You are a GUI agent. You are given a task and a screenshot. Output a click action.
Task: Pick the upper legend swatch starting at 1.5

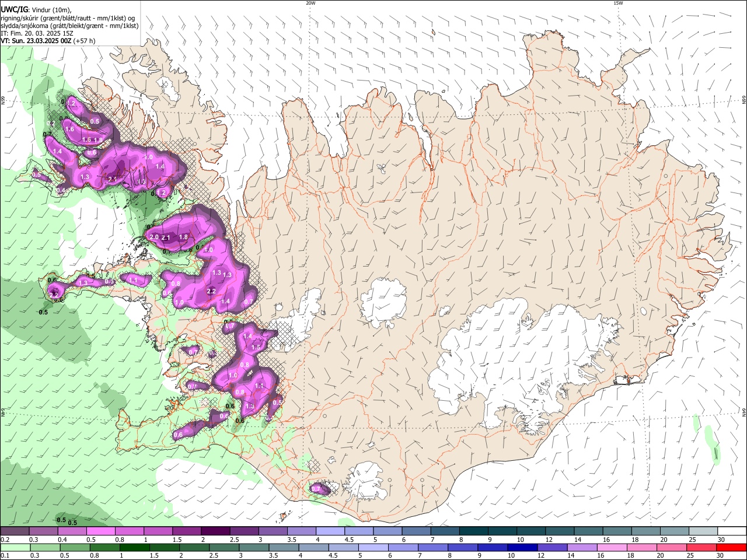tap(186, 531)
